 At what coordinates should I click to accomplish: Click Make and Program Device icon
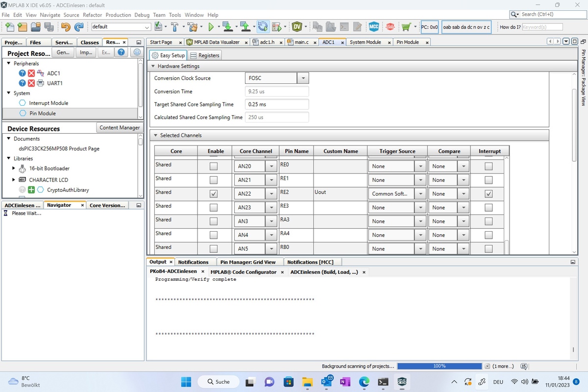point(227,26)
